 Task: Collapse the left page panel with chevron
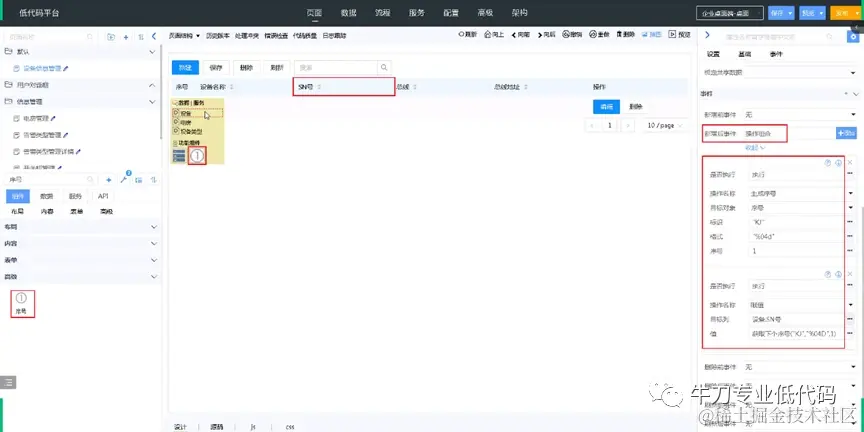[154, 36]
